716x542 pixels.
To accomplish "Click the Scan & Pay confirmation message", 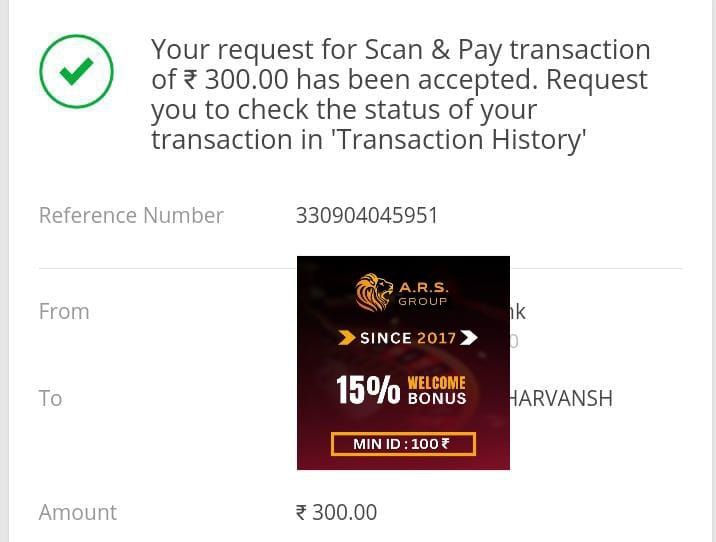I will (x=400, y=94).
